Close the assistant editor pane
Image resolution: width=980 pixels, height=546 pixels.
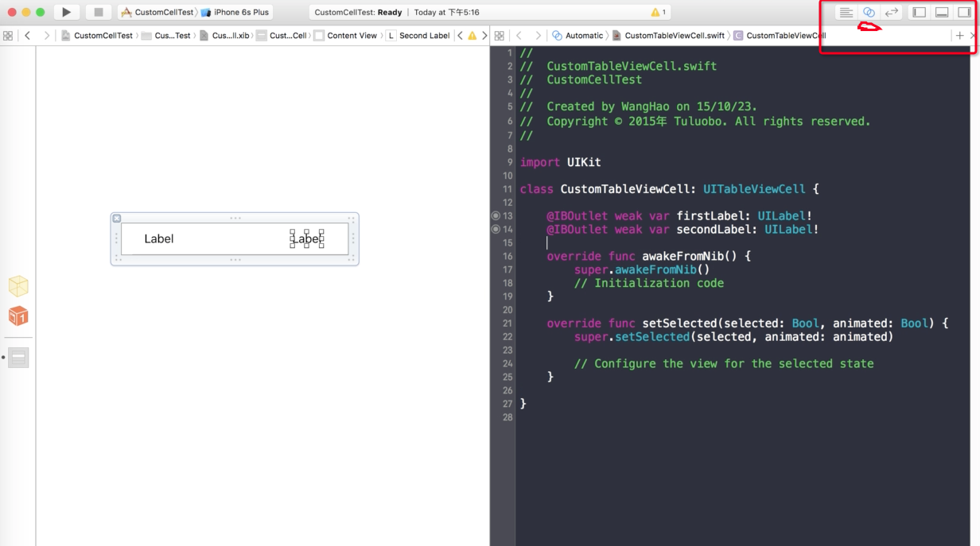point(973,36)
